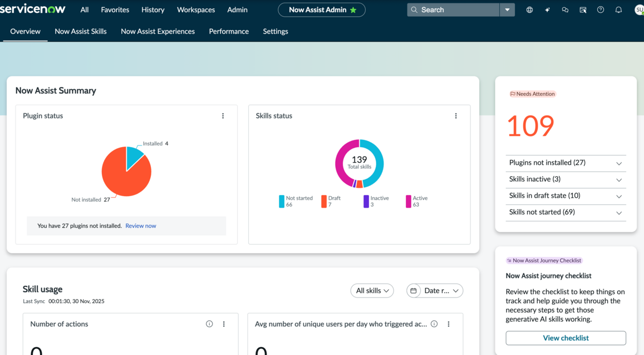Open Number of actions options menu
Image resolution: width=644 pixels, height=355 pixels.
224,324
